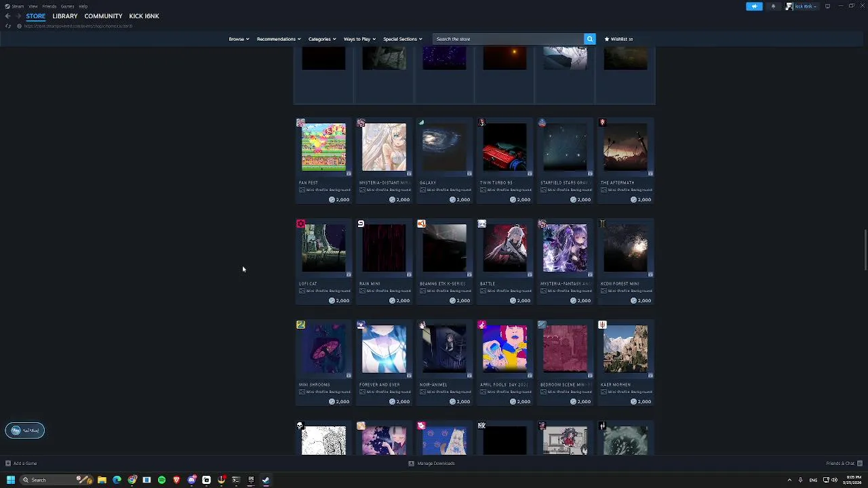The image size is (868, 488).
Task: Click the floating teal overlay badge
Action: pos(25,430)
